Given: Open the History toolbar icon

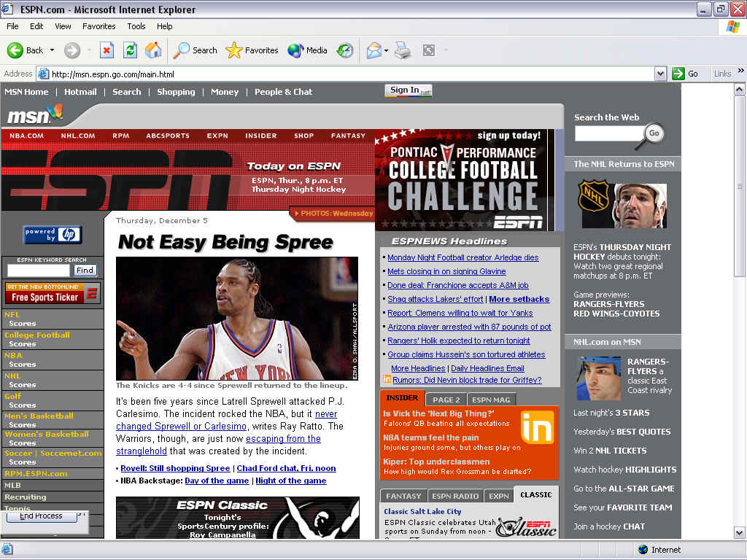Looking at the screenshot, I should coord(345,50).
